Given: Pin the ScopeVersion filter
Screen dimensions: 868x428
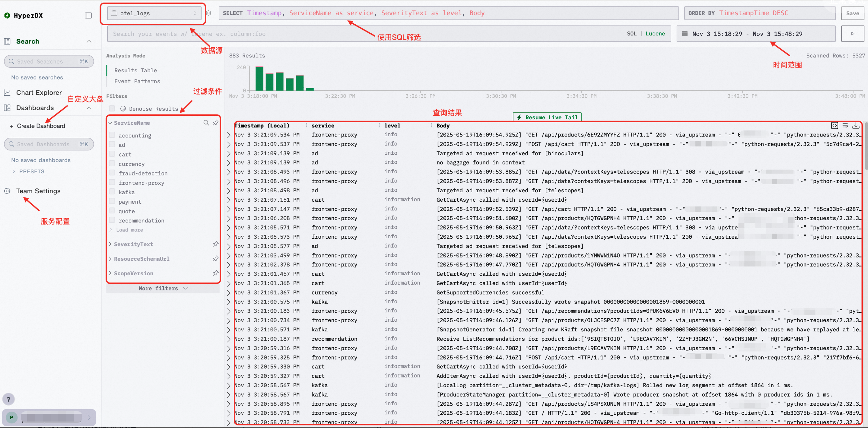Looking at the screenshot, I should click(x=215, y=273).
